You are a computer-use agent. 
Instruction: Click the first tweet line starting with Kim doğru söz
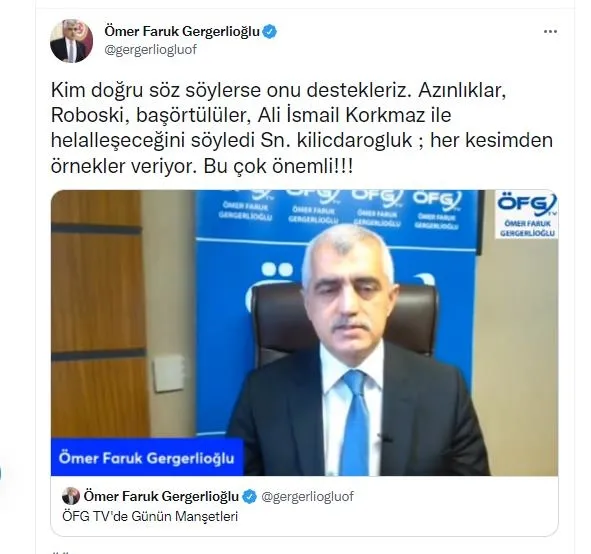click(278, 90)
